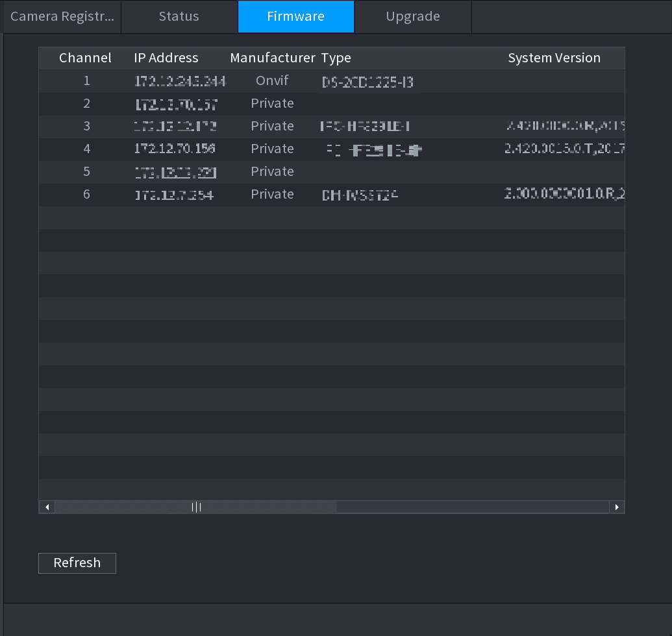Click the System Version column header
This screenshot has height=636, width=672.
pos(554,58)
